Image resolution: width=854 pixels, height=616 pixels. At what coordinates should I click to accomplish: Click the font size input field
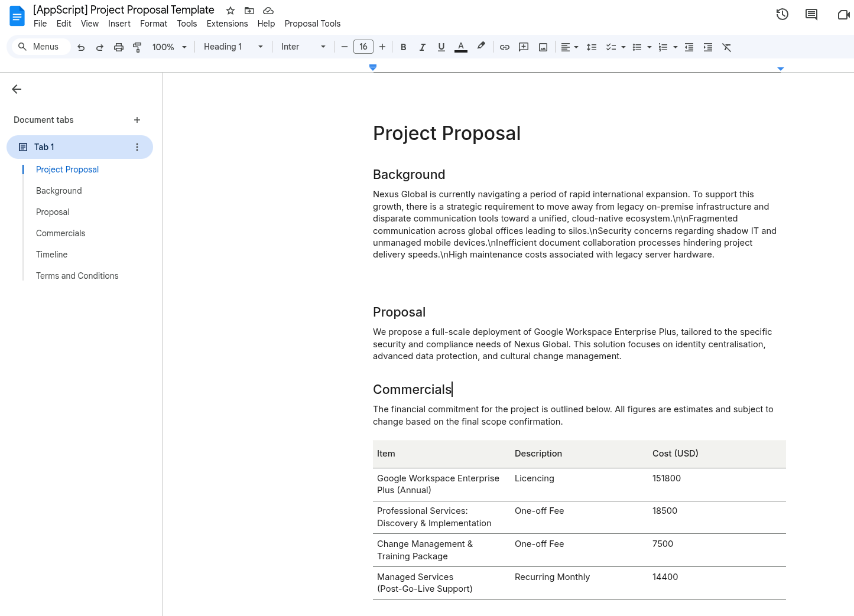coord(363,47)
